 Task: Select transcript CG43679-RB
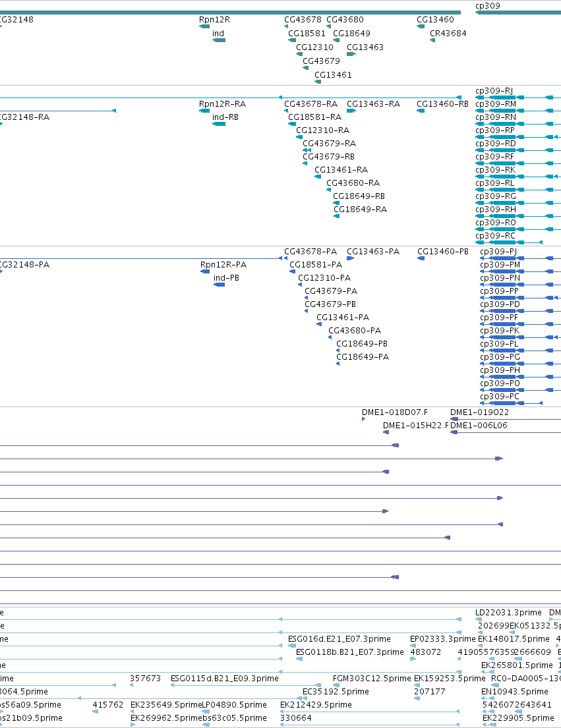point(329,156)
